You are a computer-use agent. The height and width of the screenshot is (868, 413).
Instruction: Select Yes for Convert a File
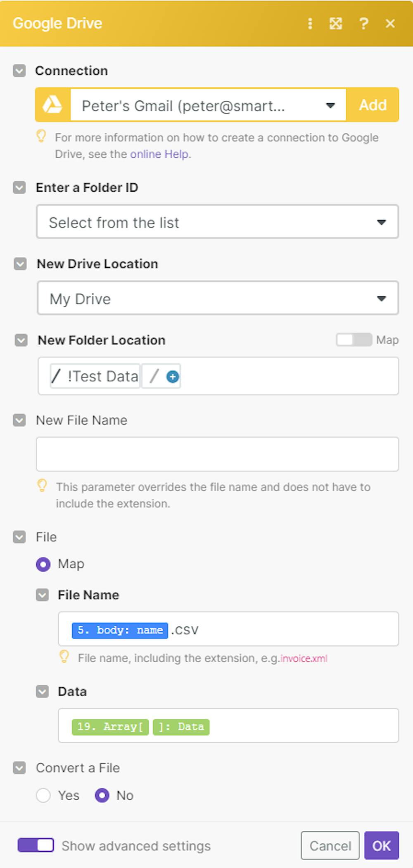click(43, 795)
